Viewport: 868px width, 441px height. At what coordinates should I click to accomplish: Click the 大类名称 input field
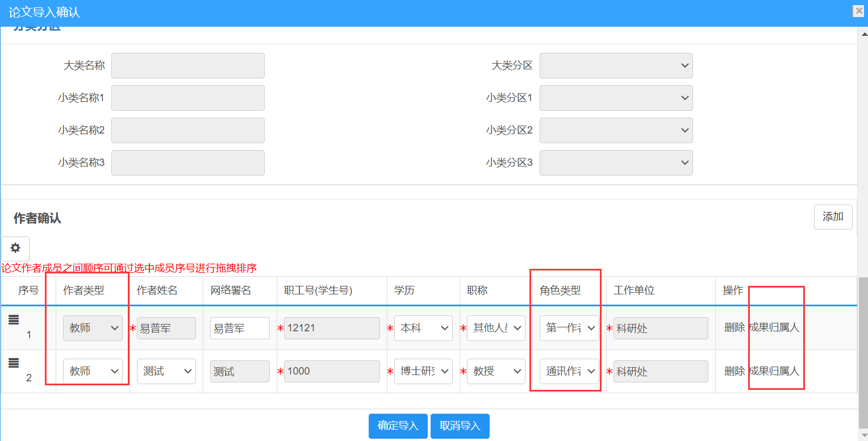[x=188, y=65]
